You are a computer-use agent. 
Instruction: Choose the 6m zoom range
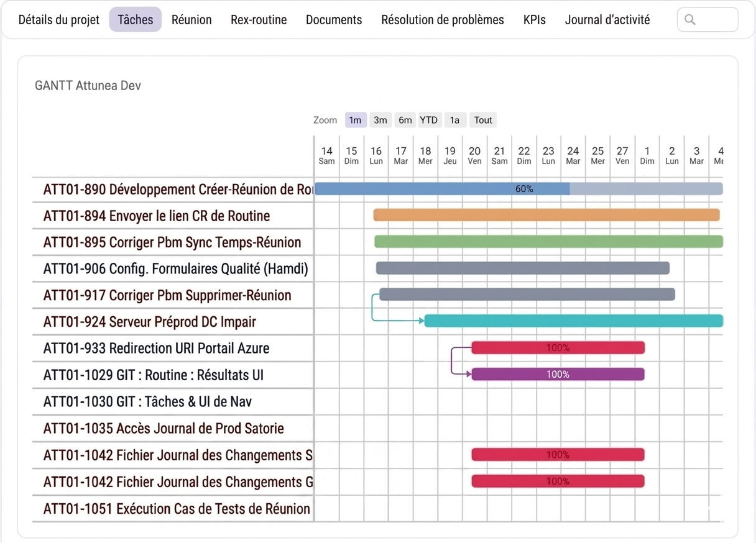(x=405, y=120)
